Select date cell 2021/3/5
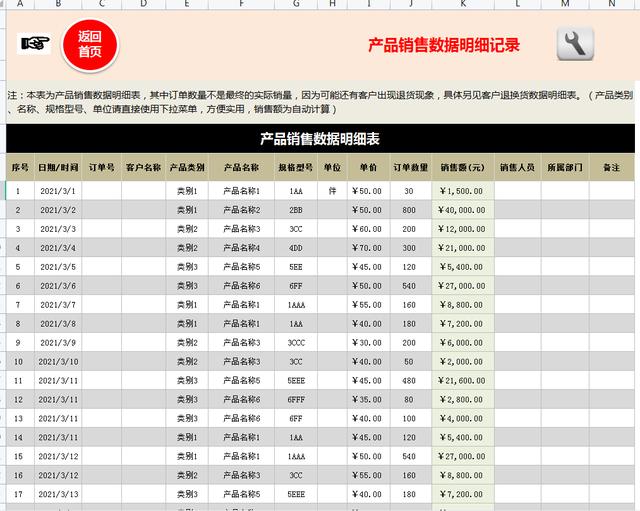640x511 pixels. (x=58, y=267)
